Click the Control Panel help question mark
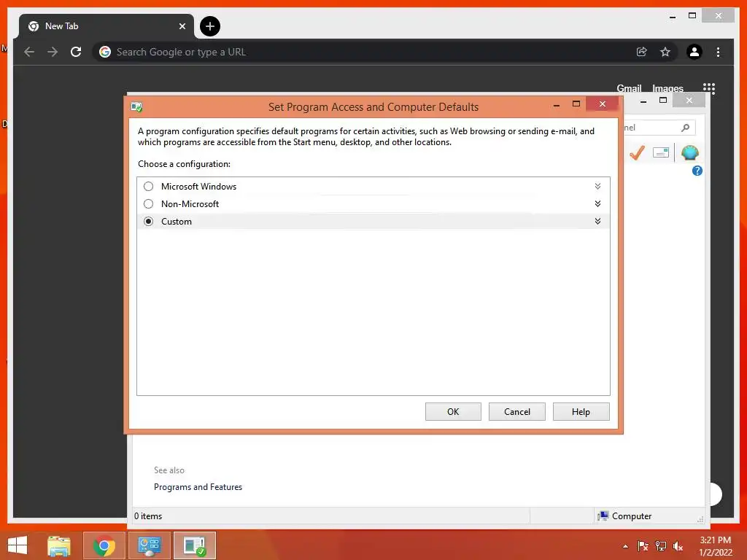The width and height of the screenshot is (747, 560). click(697, 171)
